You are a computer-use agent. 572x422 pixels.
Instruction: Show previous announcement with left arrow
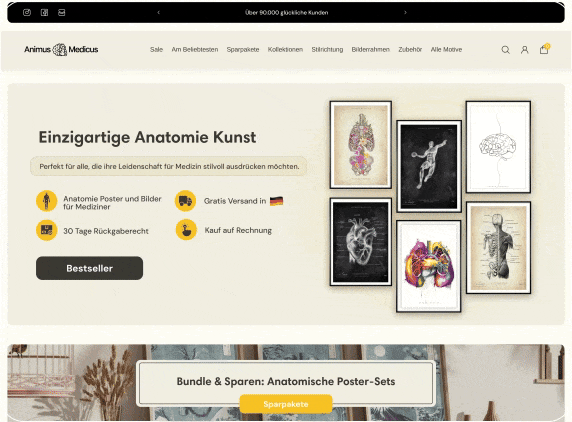coord(158,12)
